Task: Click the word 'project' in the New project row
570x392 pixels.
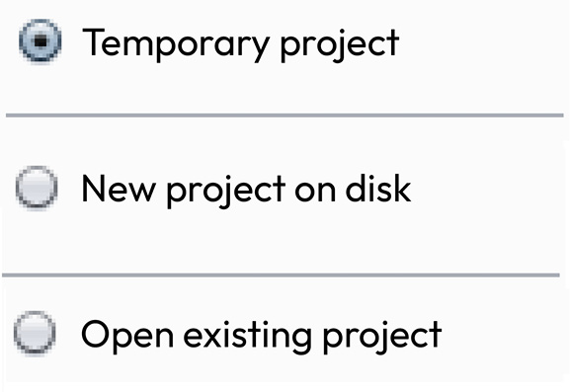Action: click(x=225, y=191)
